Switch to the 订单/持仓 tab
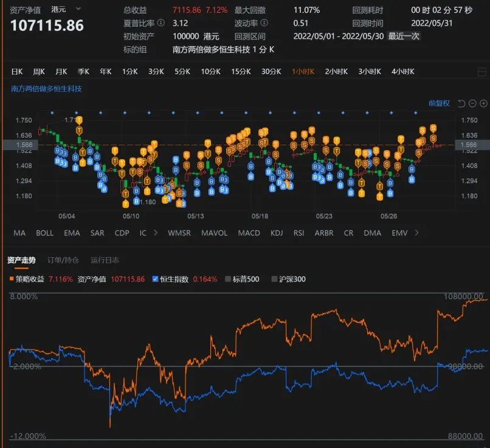The width and height of the screenshot is (490, 448). coord(64,260)
